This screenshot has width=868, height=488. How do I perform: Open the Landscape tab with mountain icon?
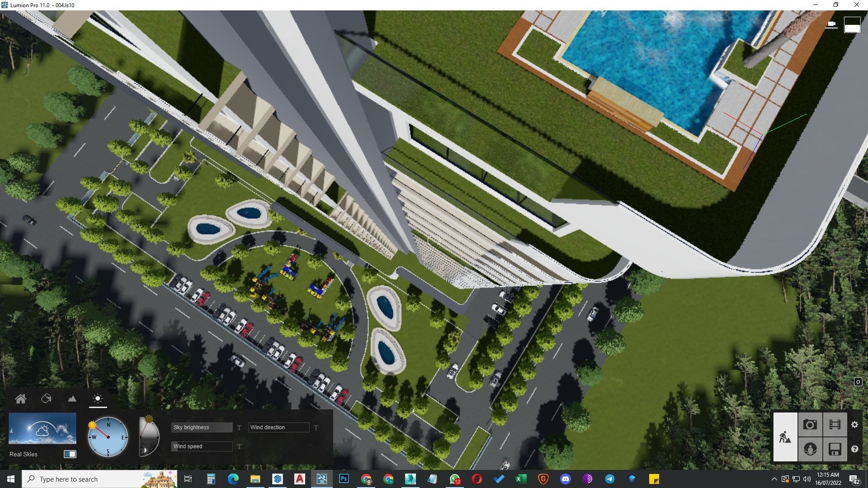72,399
